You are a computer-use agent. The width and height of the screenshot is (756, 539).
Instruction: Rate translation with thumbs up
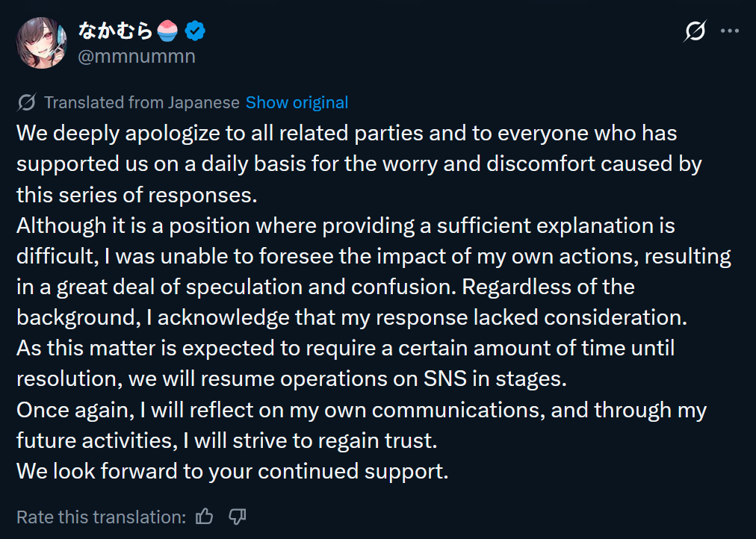click(x=205, y=517)
